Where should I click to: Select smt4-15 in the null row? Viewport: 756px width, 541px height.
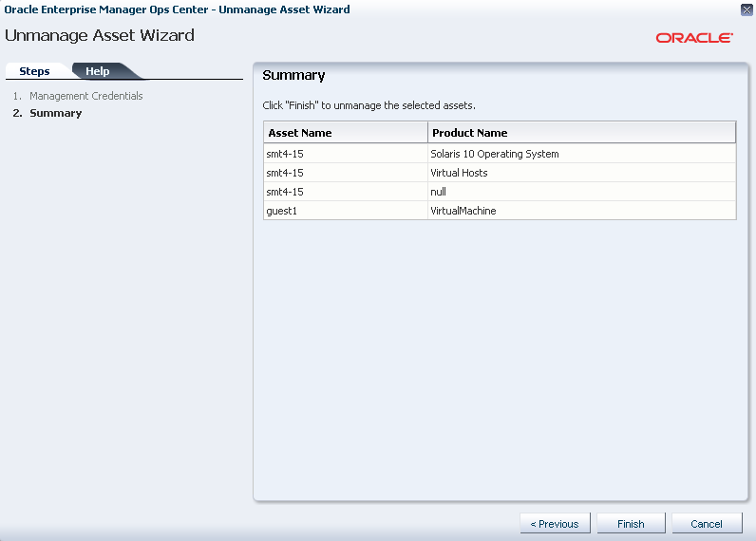pos(345,192)
